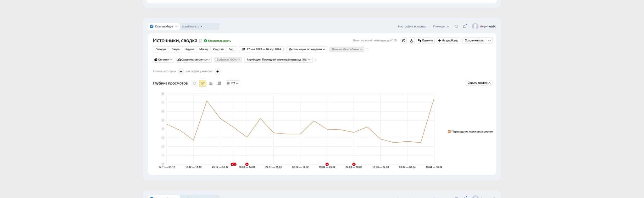Switch to column chart icon

point(219,83)
